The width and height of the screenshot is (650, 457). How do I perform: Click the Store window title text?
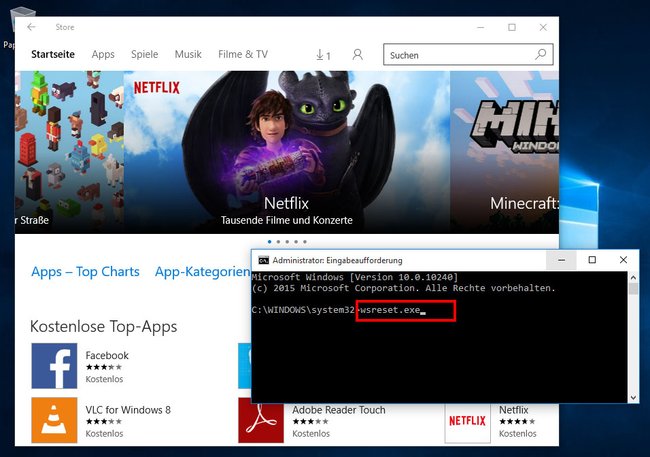click(65, 27)
